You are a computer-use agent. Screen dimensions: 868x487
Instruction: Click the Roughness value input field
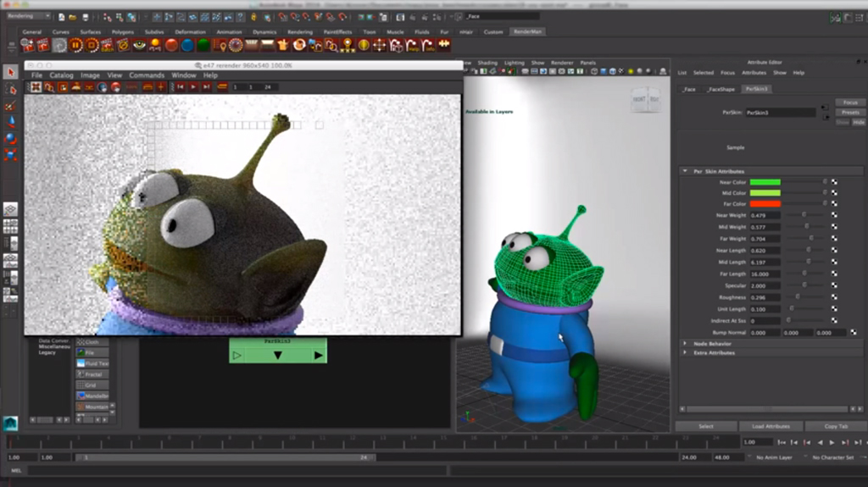[765, 297]
